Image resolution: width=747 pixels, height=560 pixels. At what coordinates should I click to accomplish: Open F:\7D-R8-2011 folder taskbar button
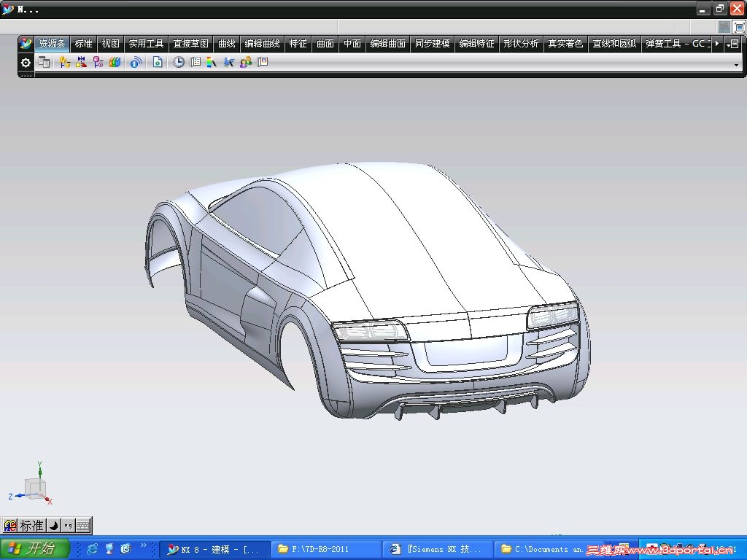coord(326,550)
